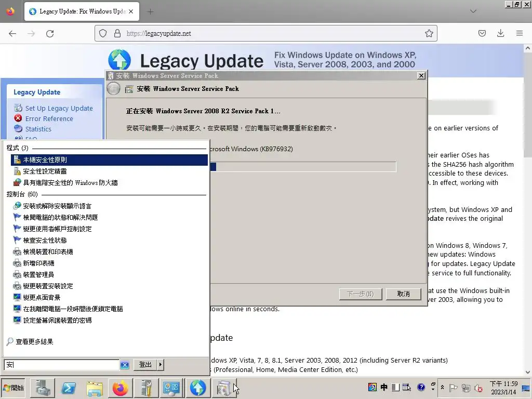This screenshot has height=399, width=532.
Task: Switch to Legacy Update globe taskbar icon
Action: point(198,388)
